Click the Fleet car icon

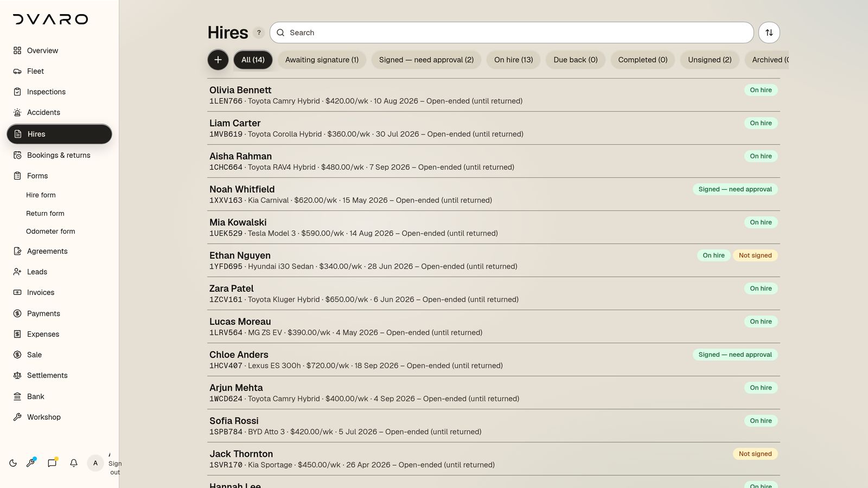point(17,71)
